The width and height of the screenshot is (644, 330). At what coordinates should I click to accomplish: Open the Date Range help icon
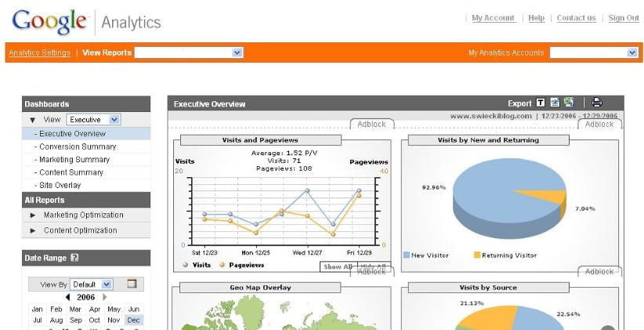tap(74, 258)
